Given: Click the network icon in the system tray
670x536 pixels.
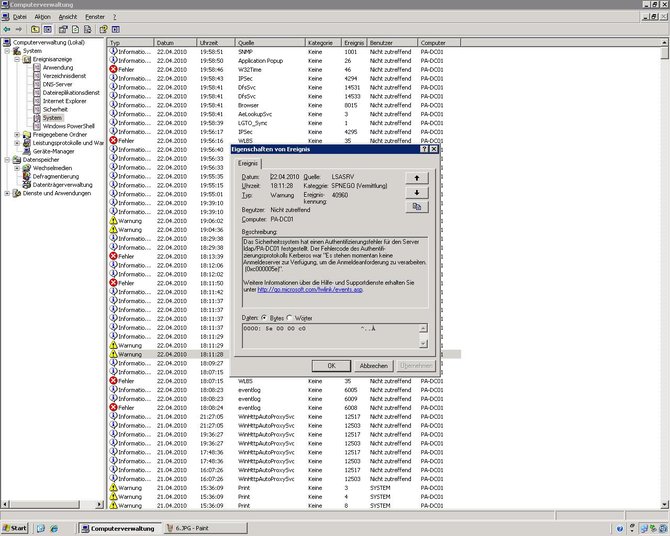Looking at the screenshot, I should [x=644, y=529].
